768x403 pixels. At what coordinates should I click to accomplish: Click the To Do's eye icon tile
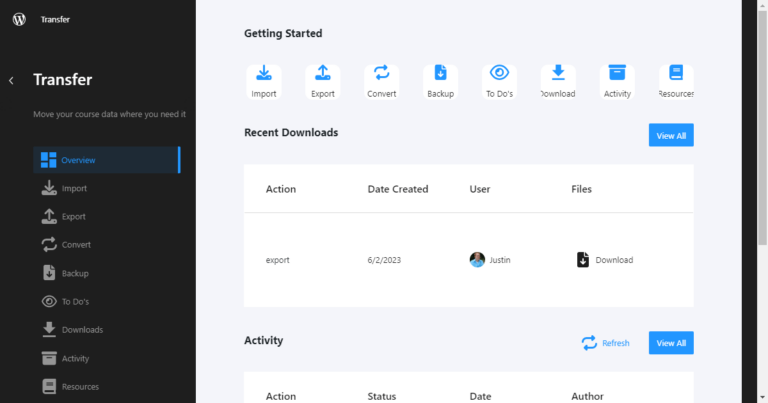499,82
